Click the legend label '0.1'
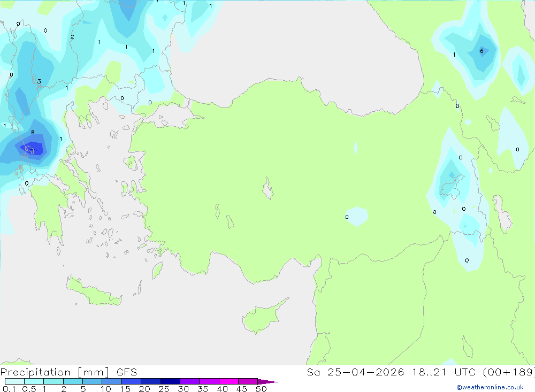Image resolution: width=535 pixels, height=392 pixels. (9, 389)
